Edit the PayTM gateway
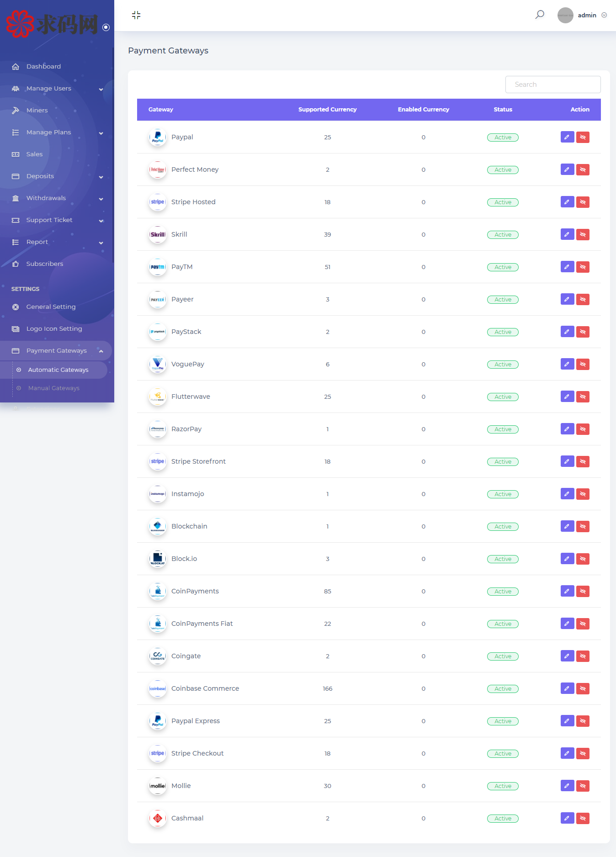616x857 pixels. coord(567,267)
